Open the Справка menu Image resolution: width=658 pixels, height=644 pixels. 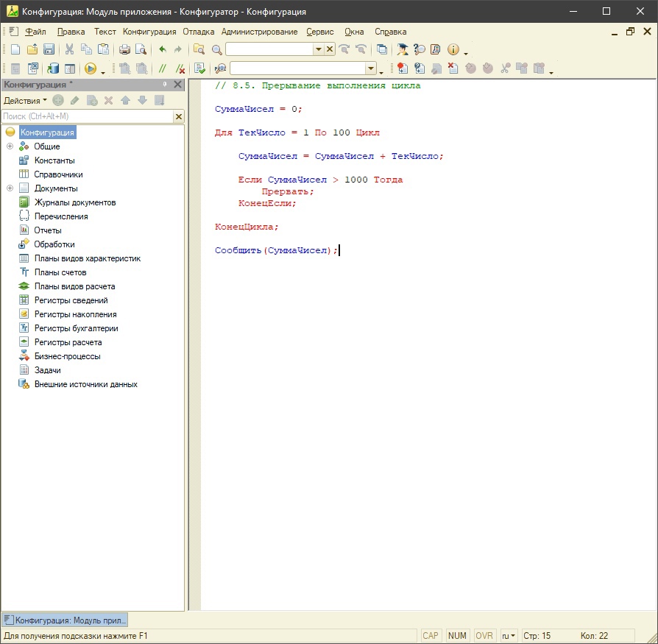pos(390,32)
